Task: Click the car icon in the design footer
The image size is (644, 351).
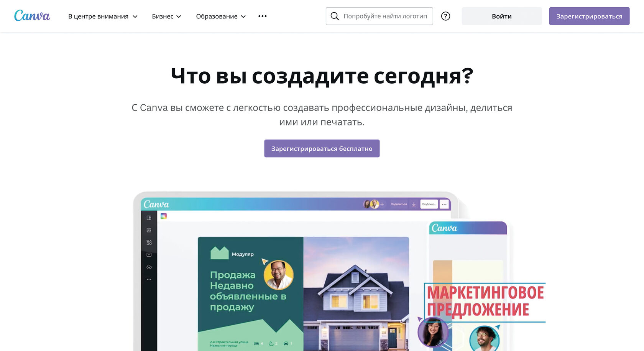Action: tap(286, 344)
